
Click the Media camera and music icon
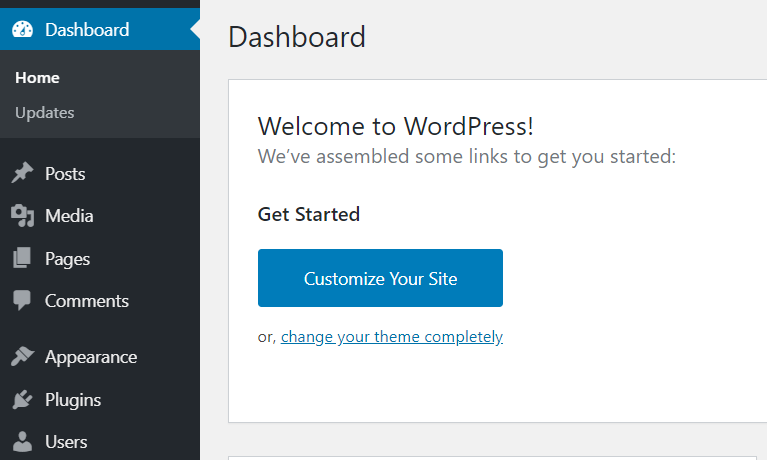pyautogui.click(x=23, y=216)
